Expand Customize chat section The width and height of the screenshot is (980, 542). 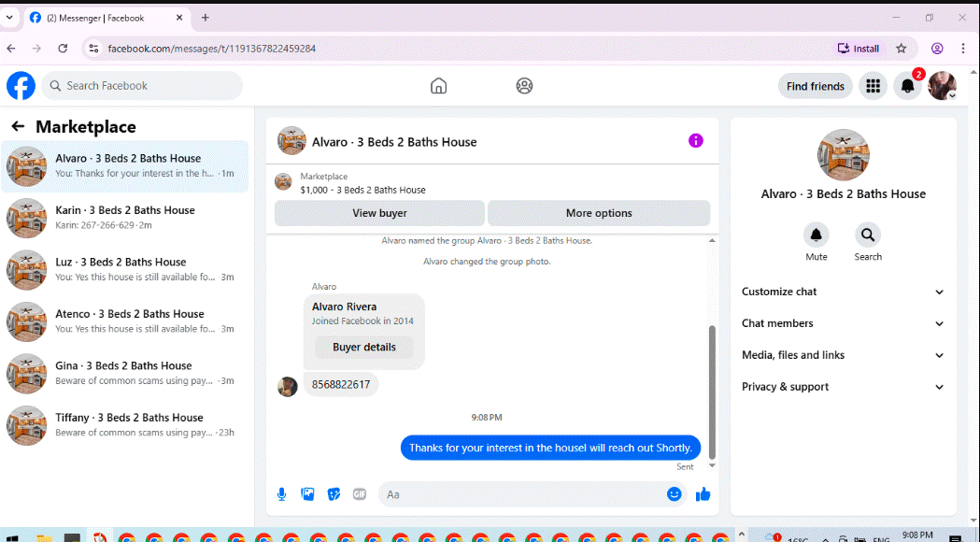[x=843, y=292]
